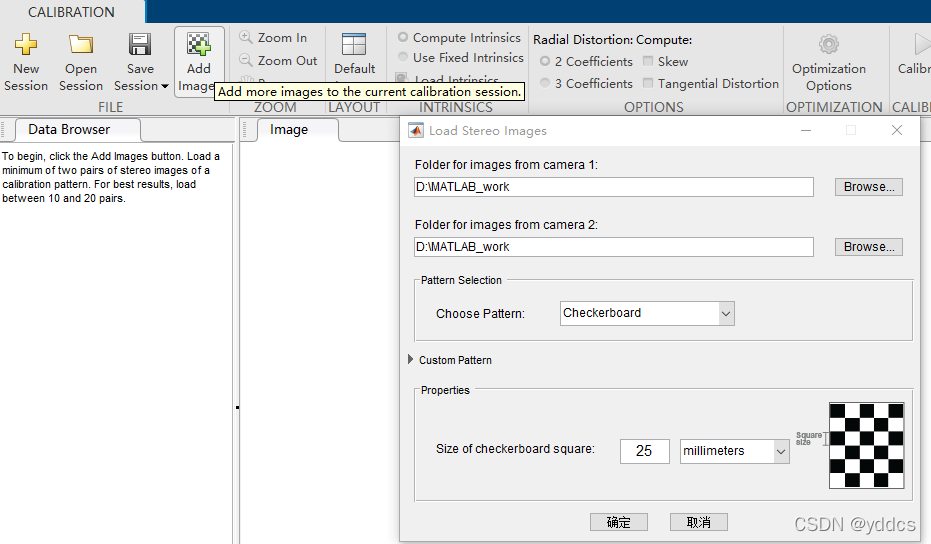
Task: Browse for camera 2 image folder
Action: tap(869, 246)
